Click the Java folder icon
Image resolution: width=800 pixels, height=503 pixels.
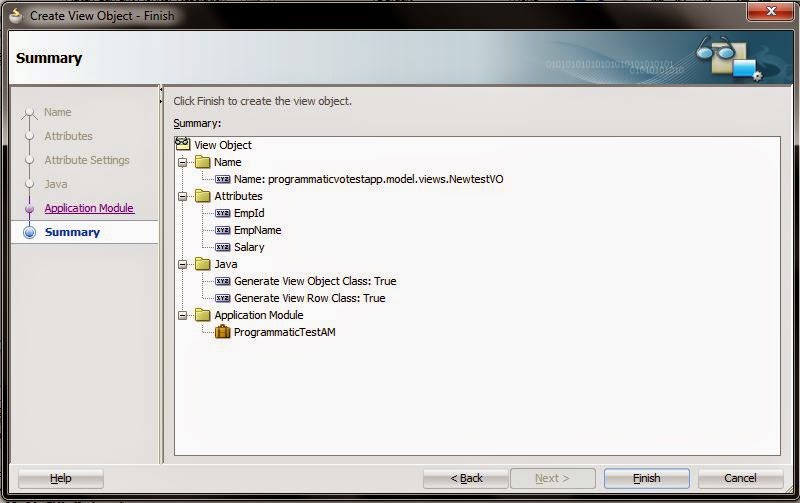[203, 264]
